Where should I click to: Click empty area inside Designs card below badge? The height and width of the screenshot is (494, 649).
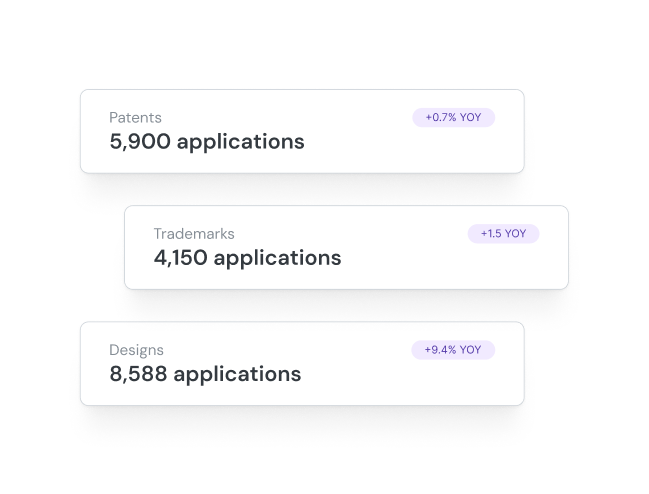[x=453, y=384]
